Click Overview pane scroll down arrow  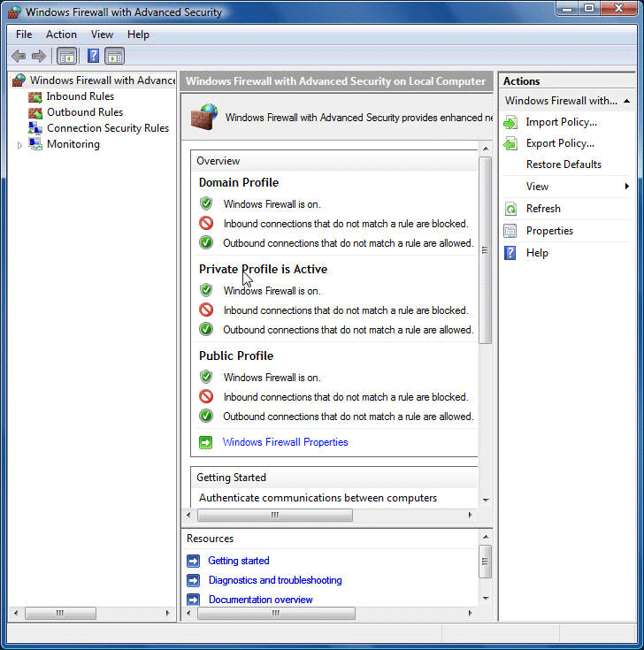click(485, 500)
